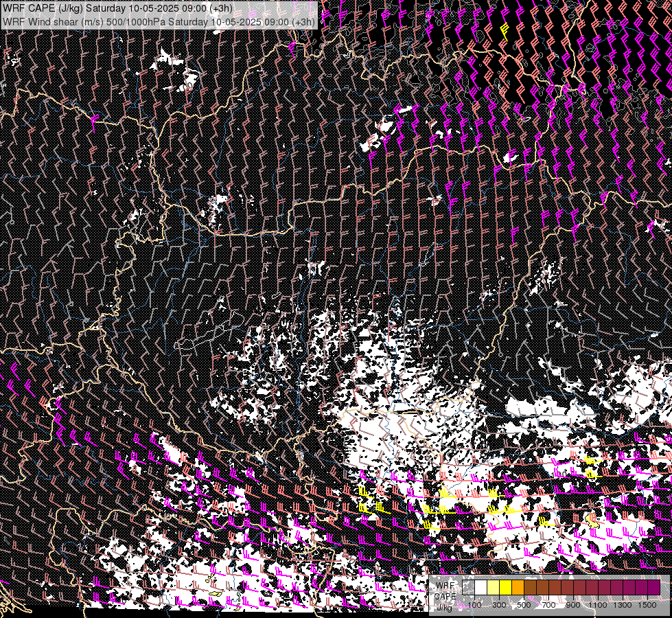Click the WRF CAPE (J/kg) title line
The image size is (672, 618).
pyautogui.click(x=117, y=8)
